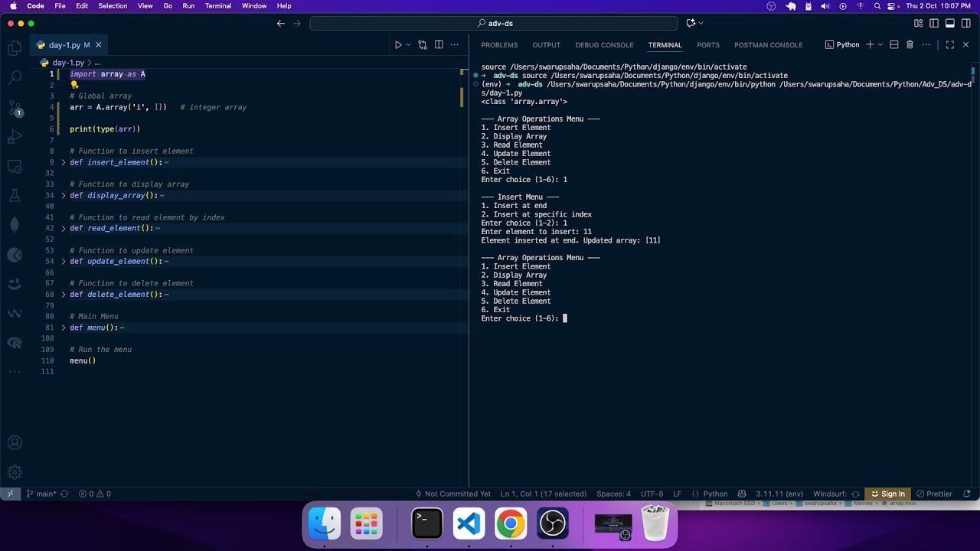This screenshot has width=980, height=551.
Task: Toggle primary side bar visibility
Action: (x=934, y=24)
